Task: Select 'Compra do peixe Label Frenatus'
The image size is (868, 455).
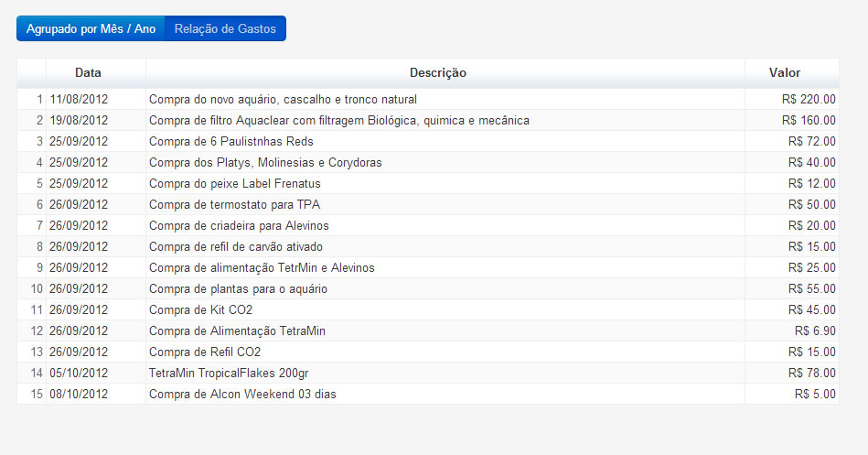Action: [235, 184]
